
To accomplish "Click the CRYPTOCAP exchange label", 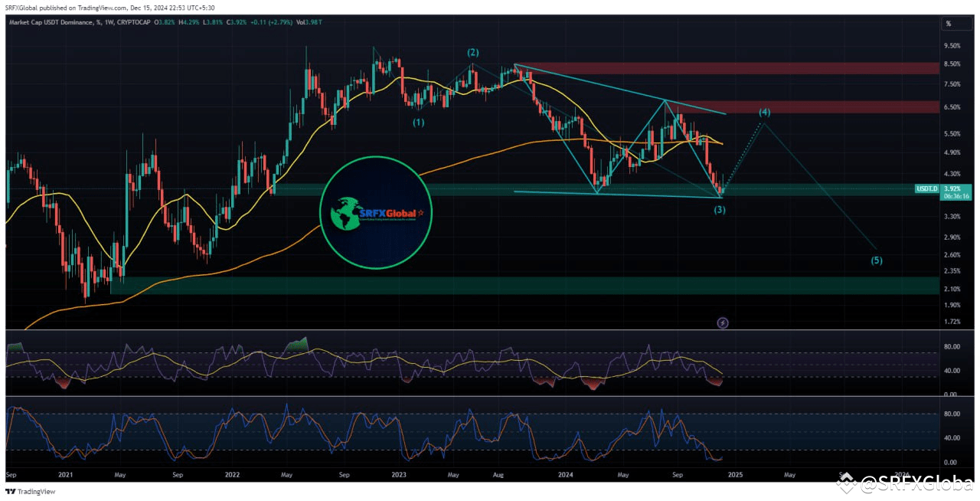I will (132, 24).
